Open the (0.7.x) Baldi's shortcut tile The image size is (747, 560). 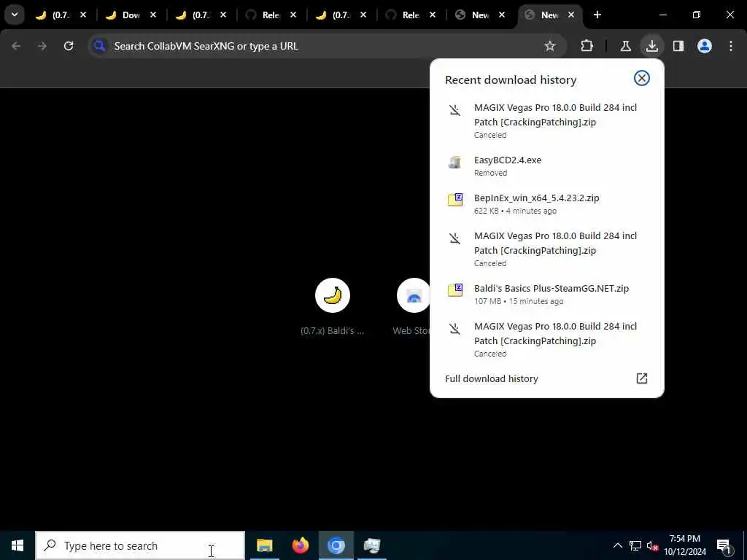coord(333,306)
